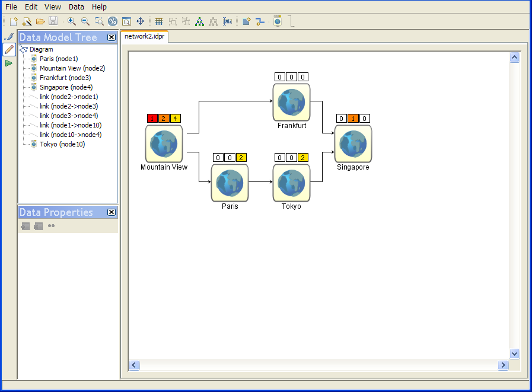Toggle the brush style mode button
The image size is (532, 392).
coord(9,37)
